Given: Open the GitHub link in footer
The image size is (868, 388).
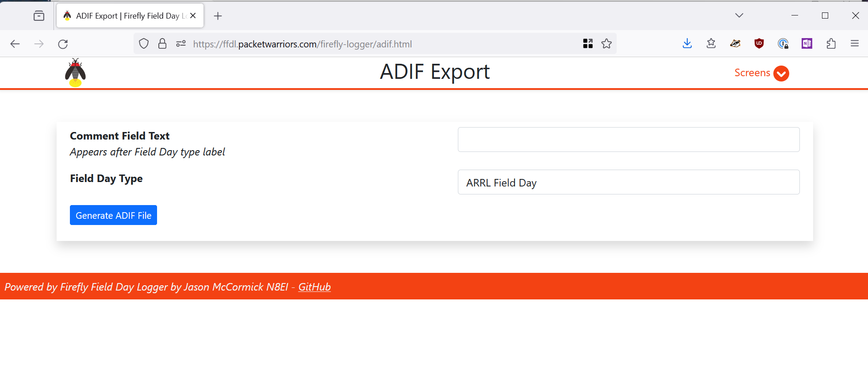Looking at the screenshot, I should coord(314,287).
